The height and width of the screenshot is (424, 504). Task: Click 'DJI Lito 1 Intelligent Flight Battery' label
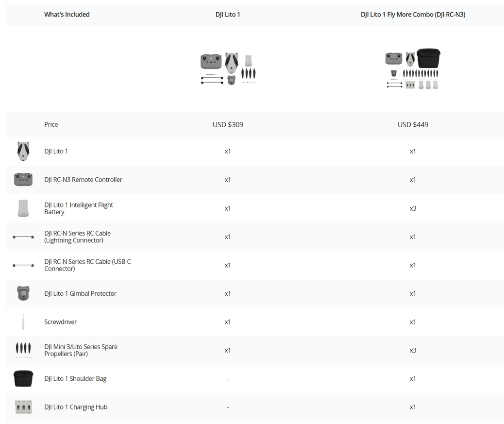[79, 208]
